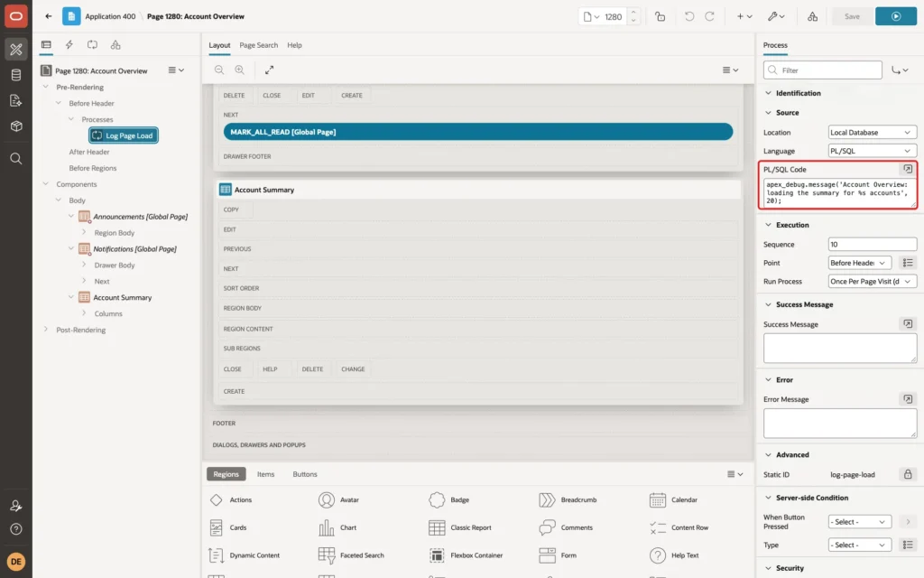
Task: Run the page with the play button
Action: (896, 16)
